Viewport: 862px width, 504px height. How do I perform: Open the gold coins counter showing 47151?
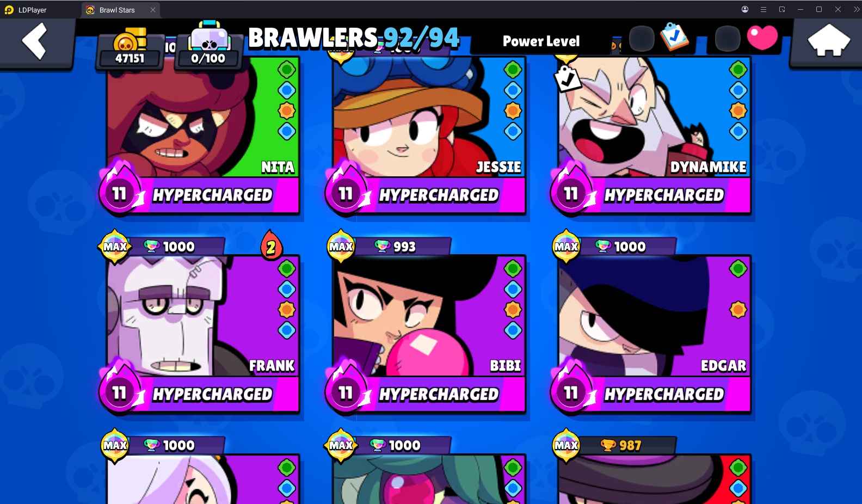[130, 50]
